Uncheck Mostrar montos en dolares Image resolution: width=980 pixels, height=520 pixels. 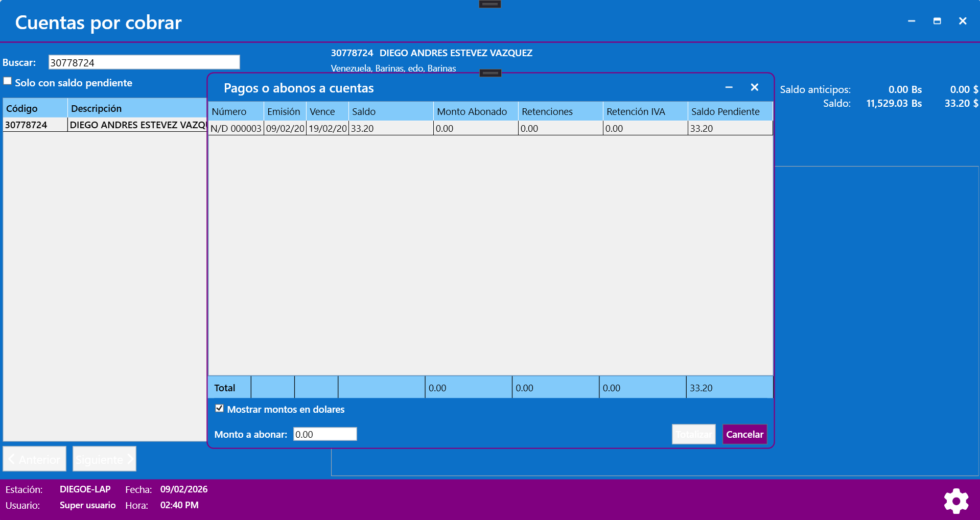pyautogui.click(x=220, y=409)
